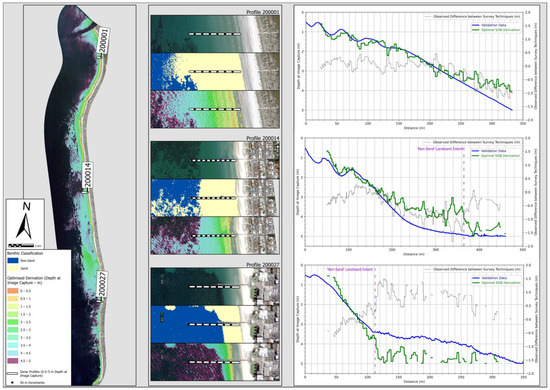Click the 1 – 1.5 depth legend swatch
550x390 pixels.
click(x=13, y=306)
